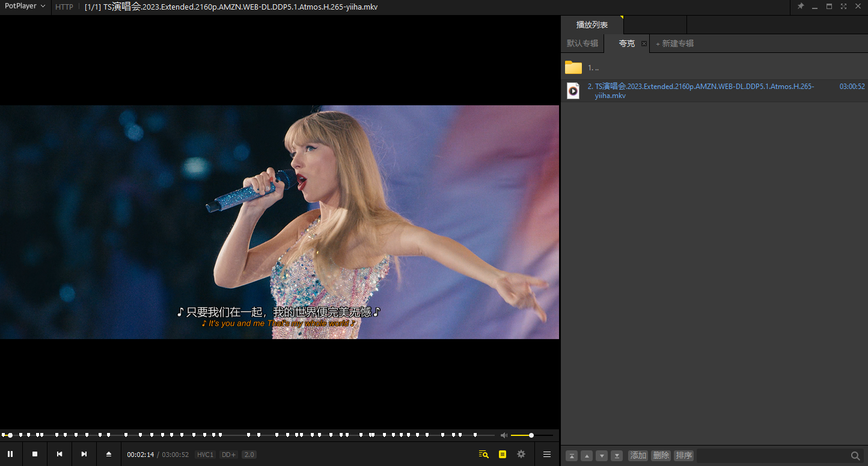Screen dimensions: 868x466
Task: Mute audio via the speaker icon
Action: (504, 435)
